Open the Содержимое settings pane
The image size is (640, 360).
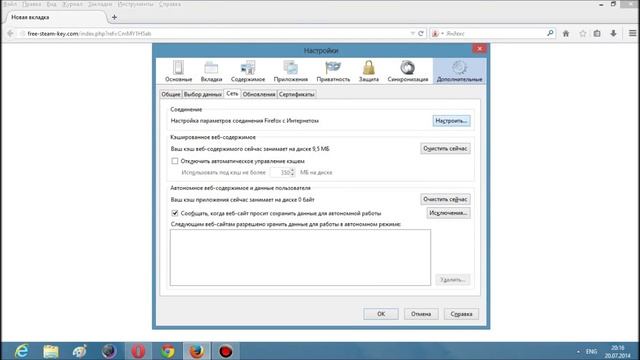coord(248,71)
